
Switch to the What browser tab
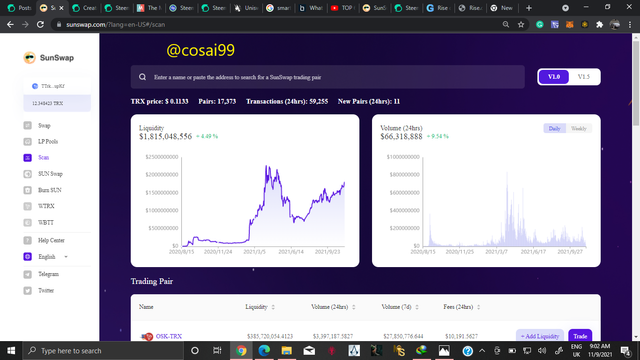pyautogui.click(x=311, y=8)
